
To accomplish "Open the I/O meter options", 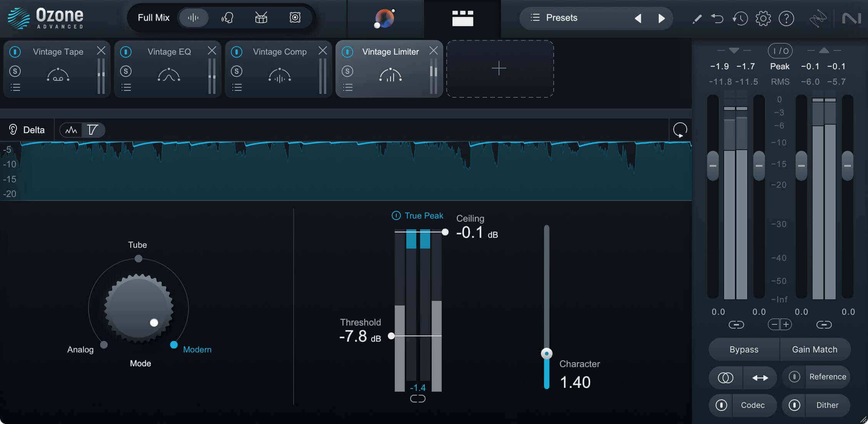I will (781, 50).
